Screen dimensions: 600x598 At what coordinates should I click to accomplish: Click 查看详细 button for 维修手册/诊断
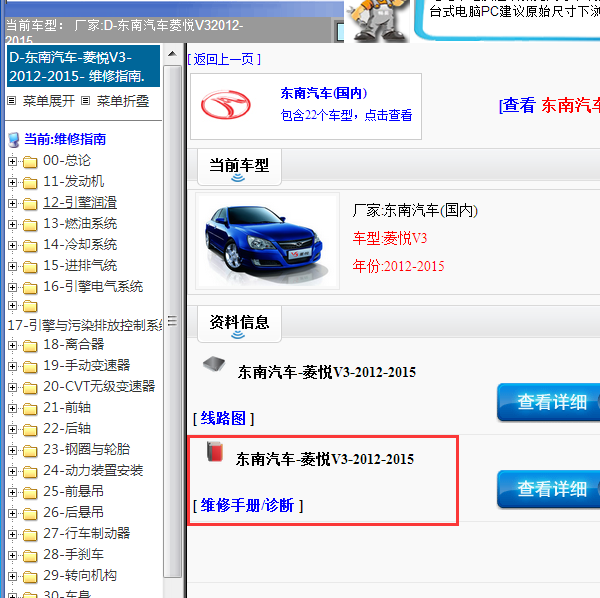point(548,489)
